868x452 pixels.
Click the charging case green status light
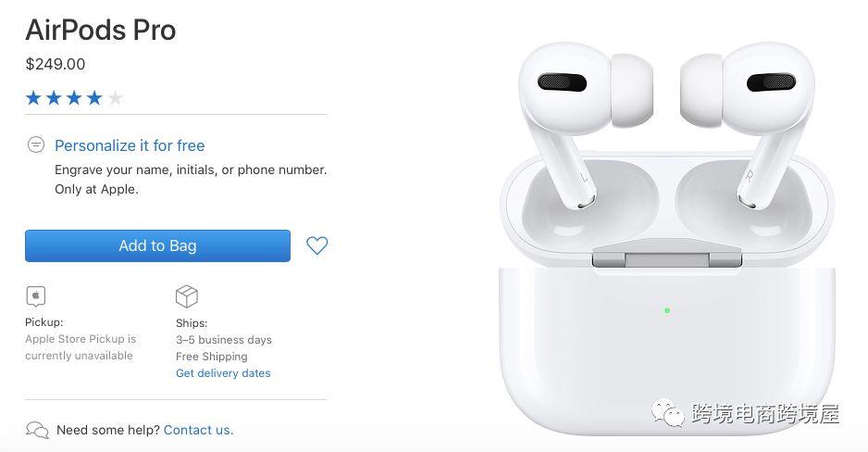point(667,311)
